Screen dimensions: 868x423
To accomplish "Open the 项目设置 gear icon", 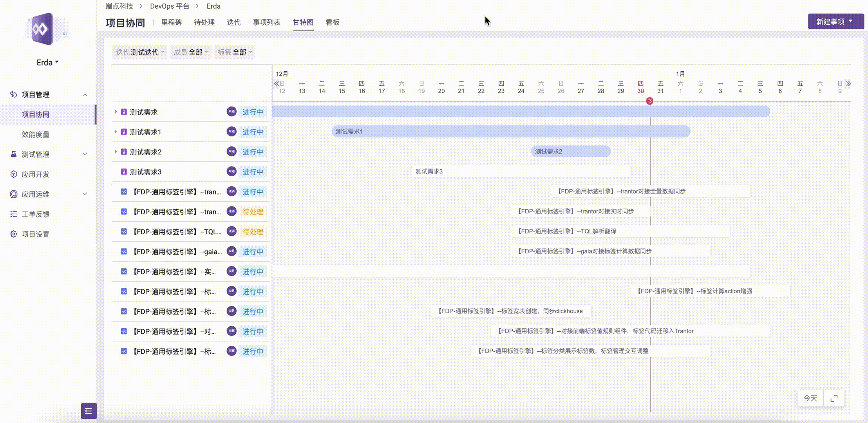I will click(x=13, y=234).
